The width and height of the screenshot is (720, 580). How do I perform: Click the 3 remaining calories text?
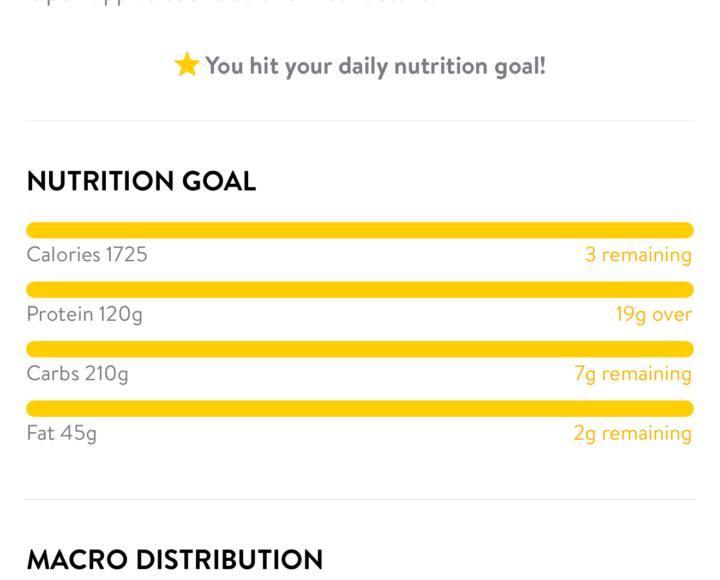pos(638,255)
